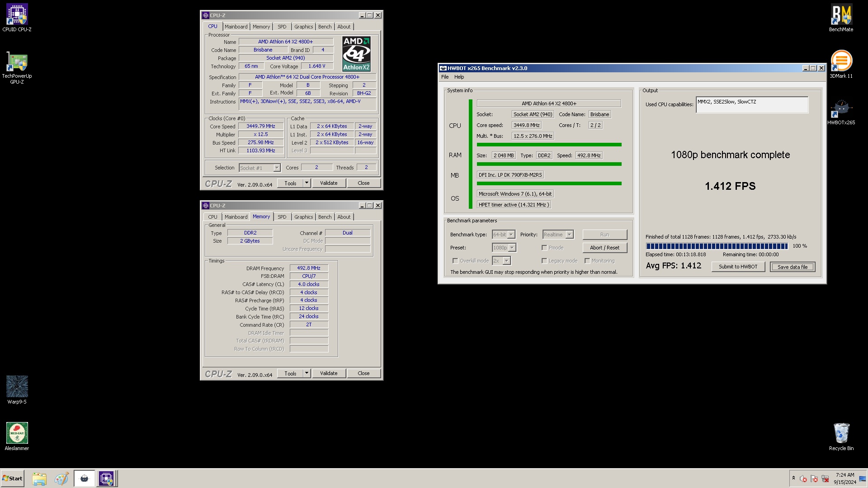Click Validate in Memory CPU-Z window
The width and height of the screenshot is (868, 488).
click(x=329, y=373)
